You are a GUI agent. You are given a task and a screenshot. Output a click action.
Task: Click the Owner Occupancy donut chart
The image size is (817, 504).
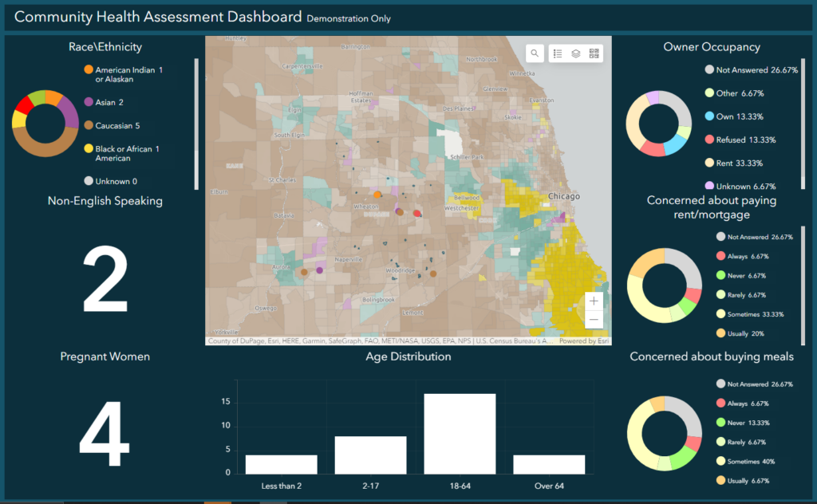click(x=658, y=124)
